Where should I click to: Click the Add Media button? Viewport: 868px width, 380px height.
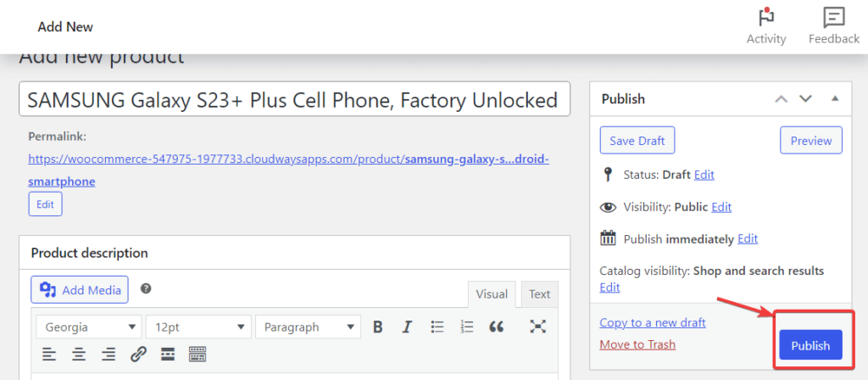(80, 290)
